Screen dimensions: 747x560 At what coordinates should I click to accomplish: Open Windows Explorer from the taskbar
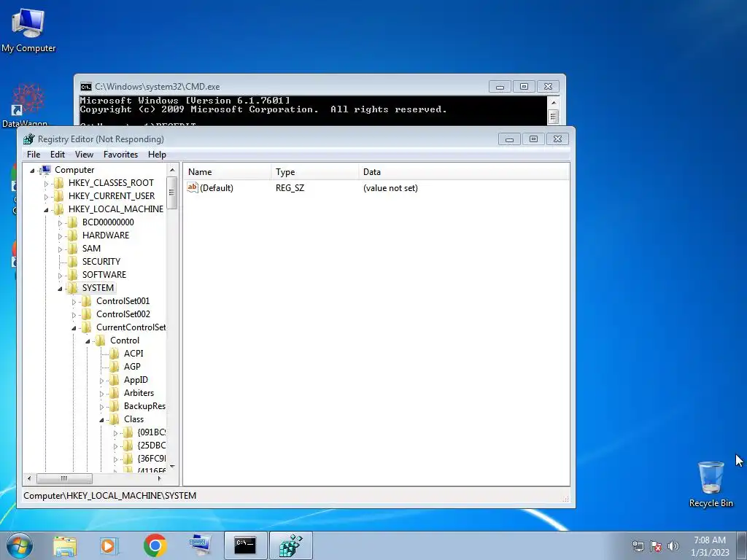(65, 545)
